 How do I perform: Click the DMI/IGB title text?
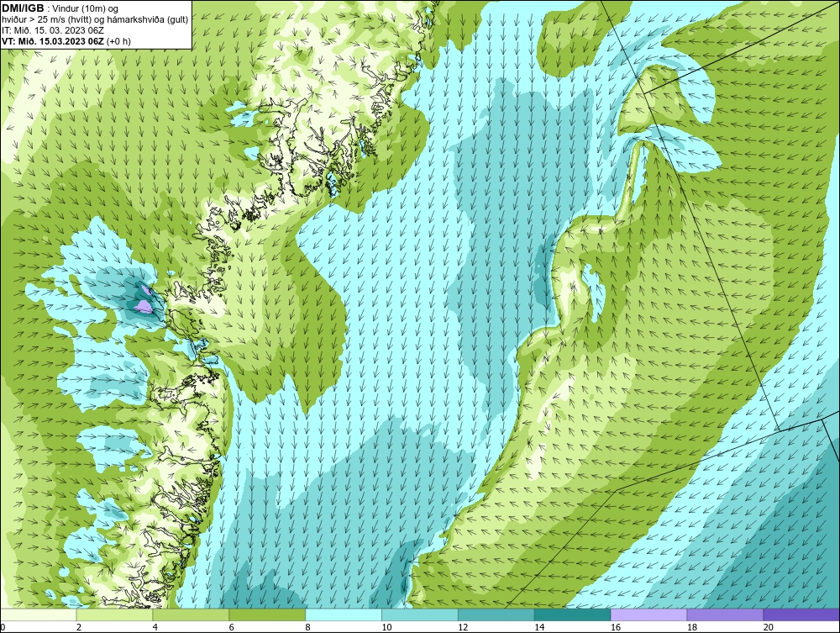(23, 8)
